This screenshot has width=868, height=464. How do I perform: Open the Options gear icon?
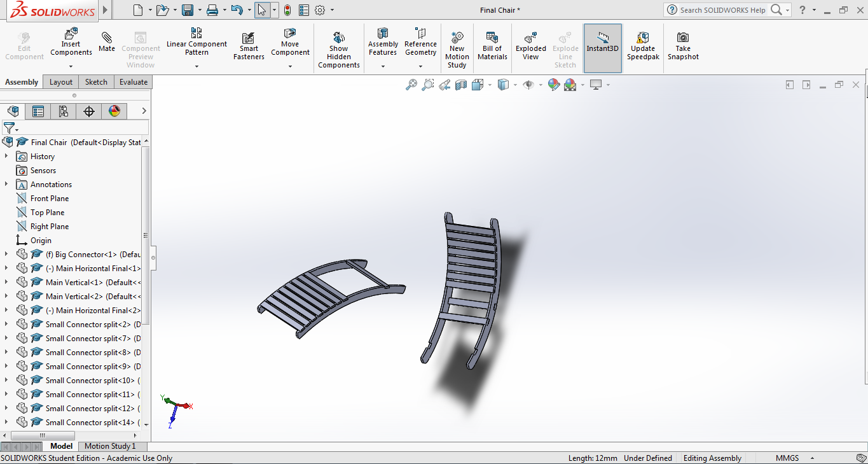[x=320, y=10]
